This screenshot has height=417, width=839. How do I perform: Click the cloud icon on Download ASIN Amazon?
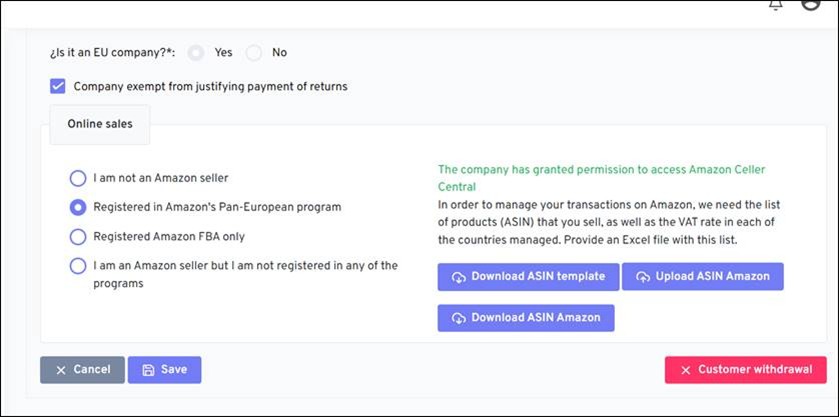(x=458, y=318)
